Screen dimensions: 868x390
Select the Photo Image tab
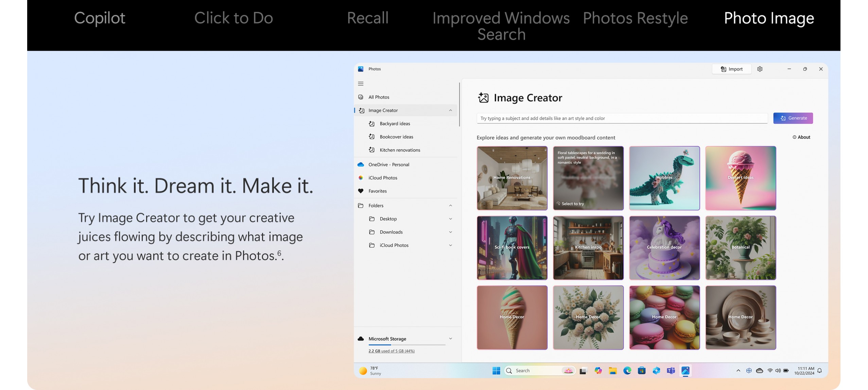click(769, 18)
